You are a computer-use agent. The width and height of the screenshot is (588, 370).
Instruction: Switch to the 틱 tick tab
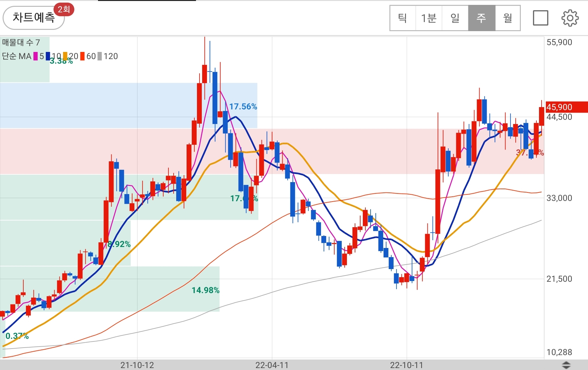pyautogui.click(x=403, y=18)
